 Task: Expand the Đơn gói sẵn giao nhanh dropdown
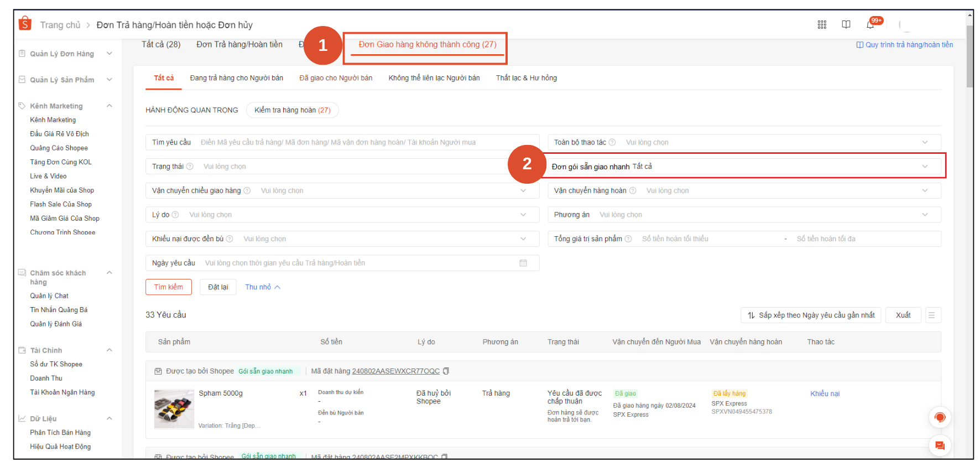tap(925, 167)
